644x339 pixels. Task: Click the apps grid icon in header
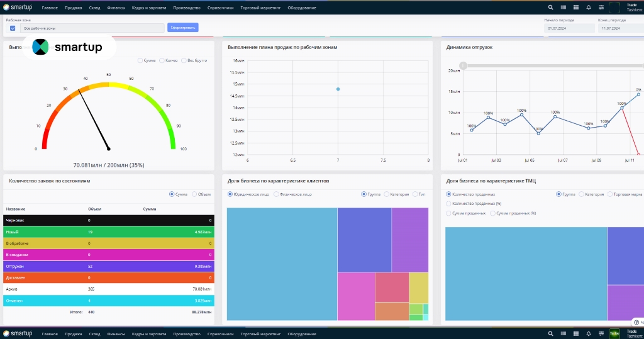[x=575, y=8]
